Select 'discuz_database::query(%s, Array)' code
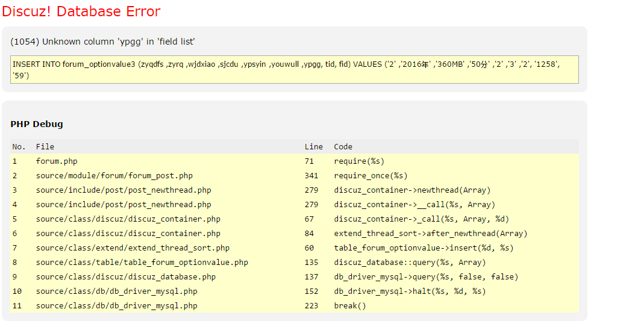The height and width of the screenshot is (327, 644). tap(410, 262)
